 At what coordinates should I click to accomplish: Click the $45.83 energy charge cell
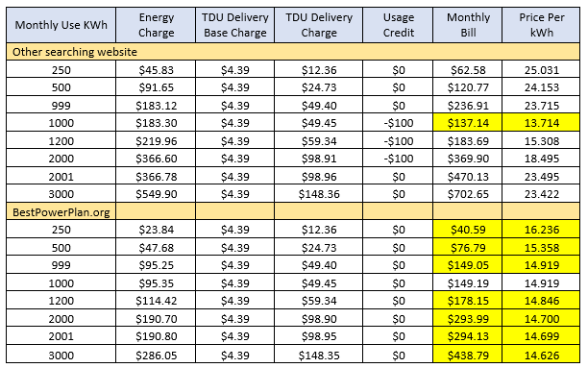pos(156,70)
